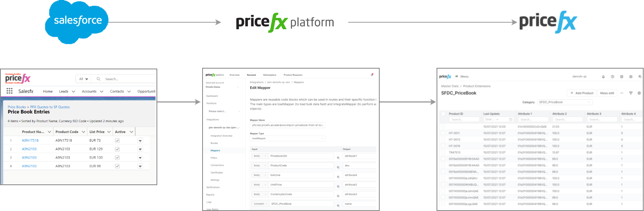Tick the row checkbox for HT-0016
This screenshot has height=211, width=644.
[444, 146]
